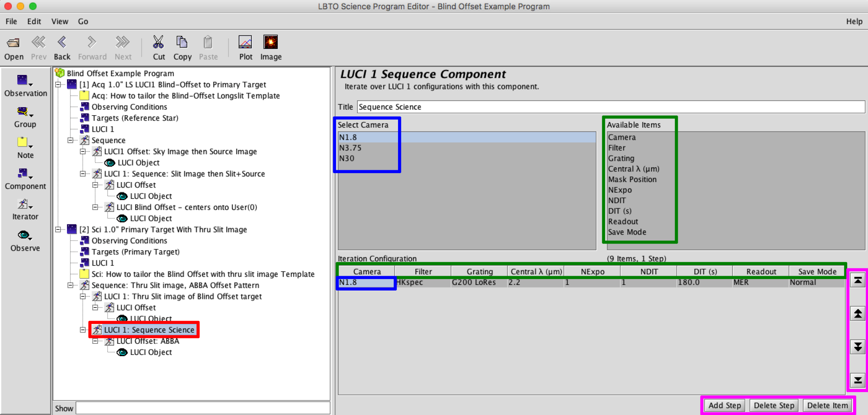Click the Next double-arrow icon
This screenshot has width=868, height=415.
[123, 42]
